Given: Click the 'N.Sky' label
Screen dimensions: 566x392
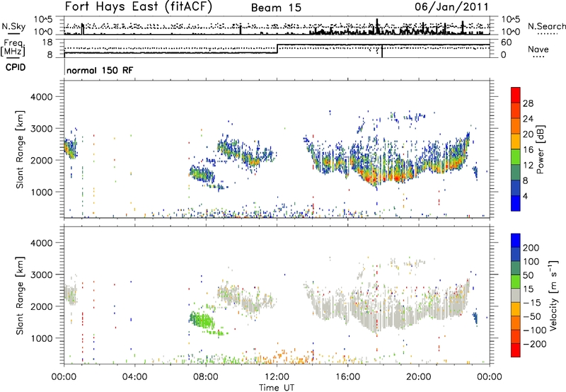Looking at the screenshot, I should (13, 26).
